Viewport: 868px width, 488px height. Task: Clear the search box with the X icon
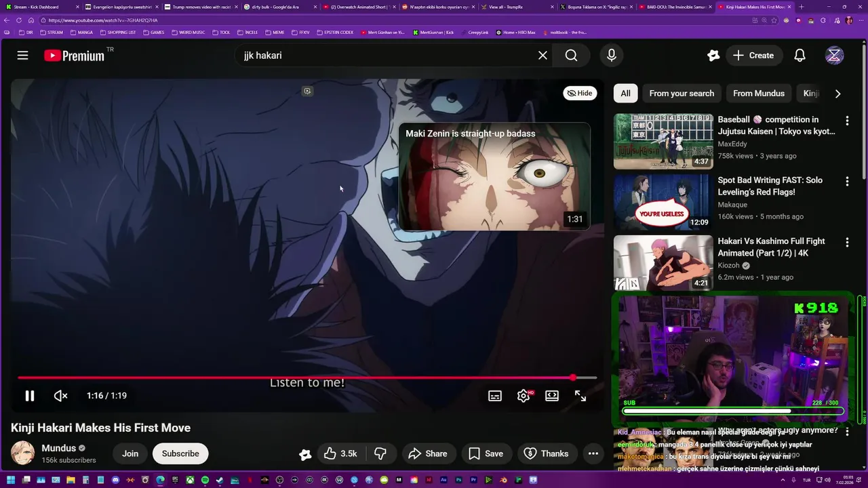coord(542,56)
